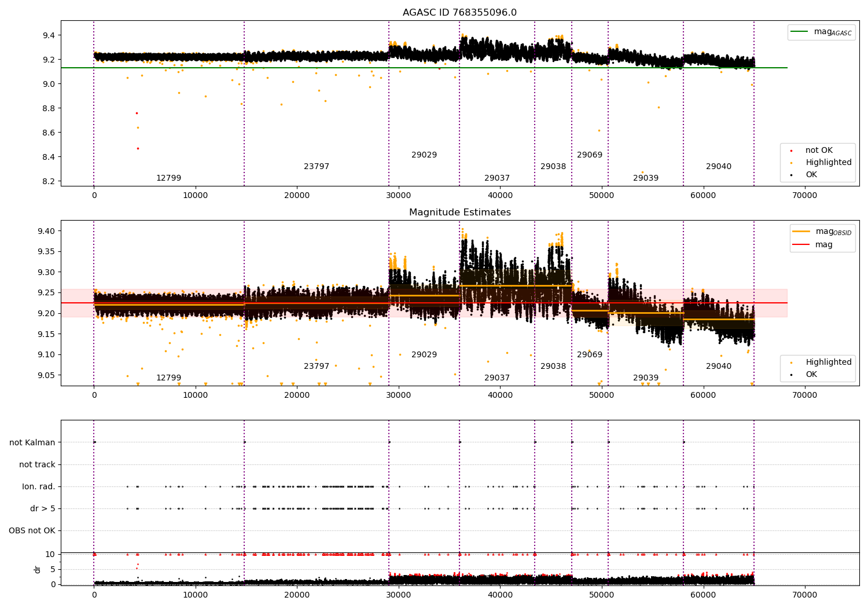Click the 20000 x-axis tick under the bottom plot
Screen dimensions: 868x608
297,594
